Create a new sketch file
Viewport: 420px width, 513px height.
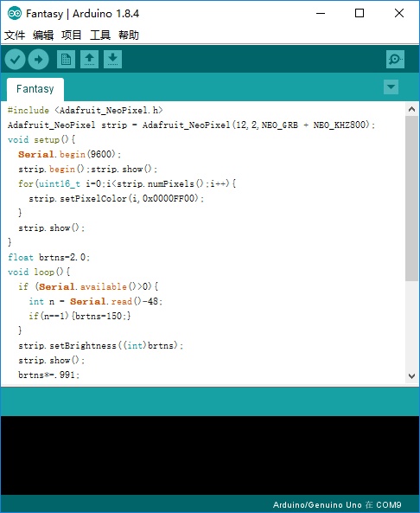[66, 59]
